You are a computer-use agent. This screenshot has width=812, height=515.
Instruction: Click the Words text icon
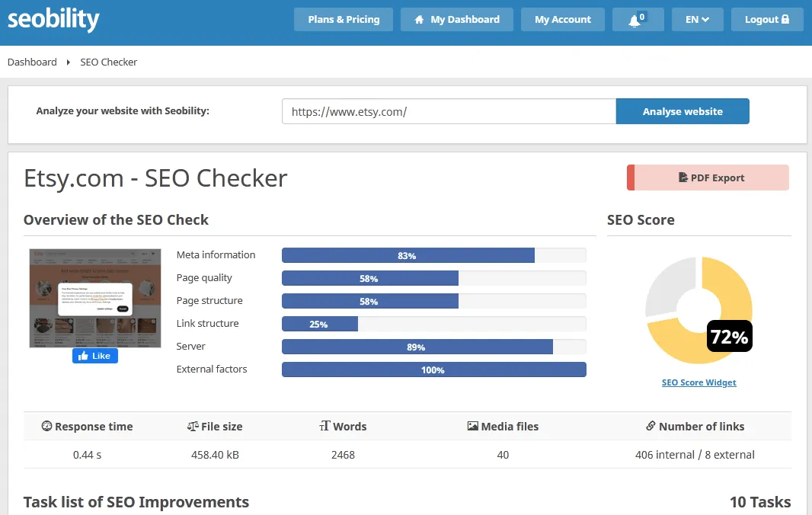(x=324, y=427)
